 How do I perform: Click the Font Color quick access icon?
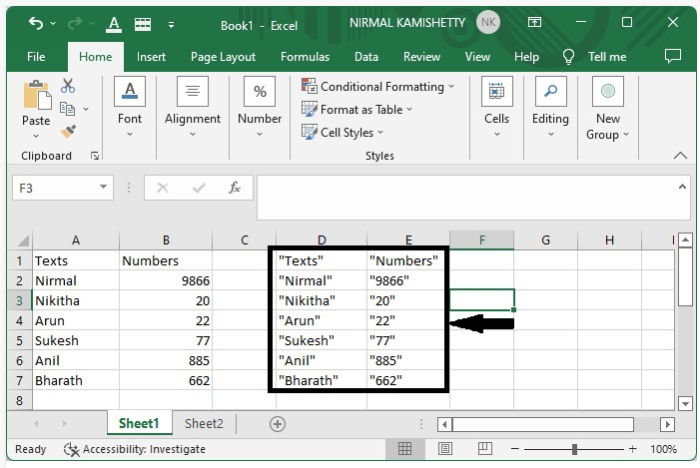click(114, 24)
